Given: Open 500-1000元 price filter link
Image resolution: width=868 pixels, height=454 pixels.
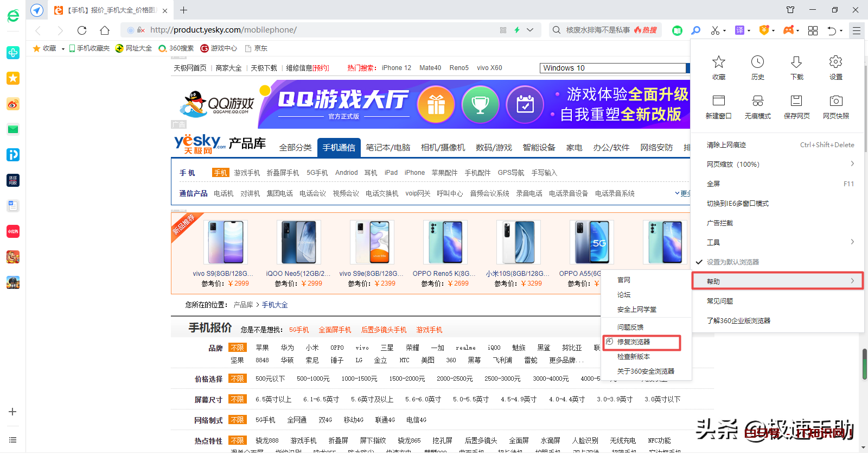Looking at the screenshot, I should (x=313, y=379).
